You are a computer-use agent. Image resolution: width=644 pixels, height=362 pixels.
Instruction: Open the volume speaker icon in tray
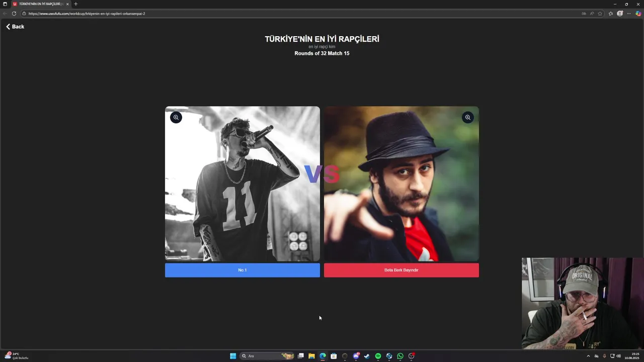click(618, 356)
